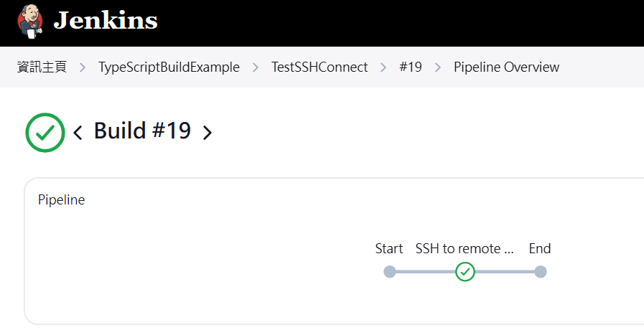
Task: Click the Pipeline panel title
Action: 61,200
